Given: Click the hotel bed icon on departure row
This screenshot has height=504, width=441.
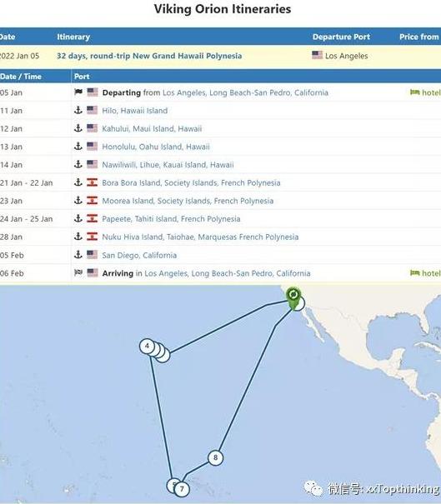Looking at the screenshot, I should tap(414, 92).
